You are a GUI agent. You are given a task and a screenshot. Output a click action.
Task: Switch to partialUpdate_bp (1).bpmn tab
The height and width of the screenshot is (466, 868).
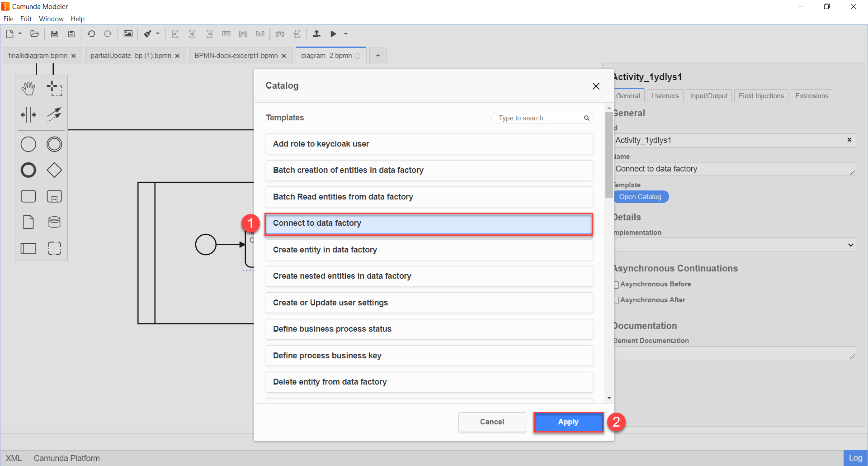(x=131, y=56)
